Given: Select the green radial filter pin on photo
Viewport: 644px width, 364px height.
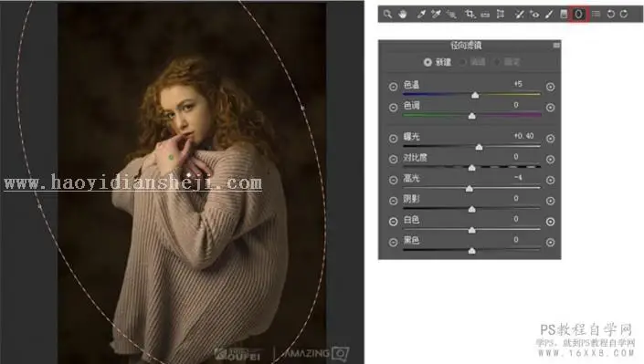Looking at the screenshot, I should (x=171, y=158).
